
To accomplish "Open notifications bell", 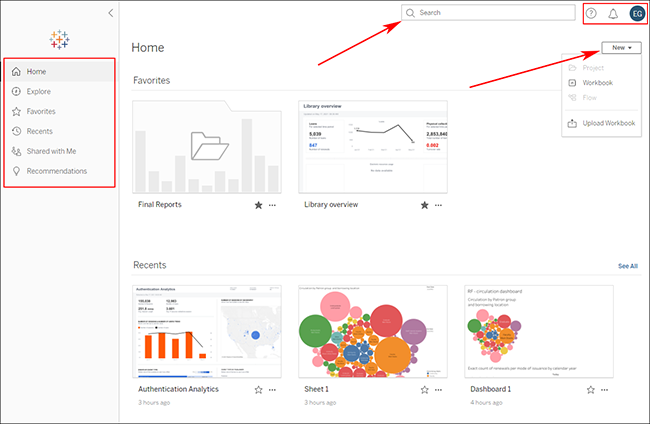I will click(x=613, y=14).
